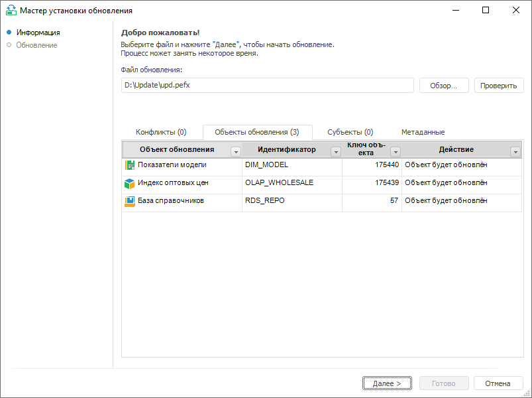
Task: Select the Объекты обновления (3) tab
Action: tap(257, 132)
